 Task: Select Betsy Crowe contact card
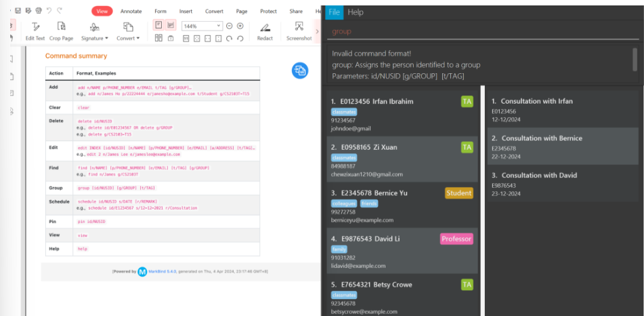(402, 295)
